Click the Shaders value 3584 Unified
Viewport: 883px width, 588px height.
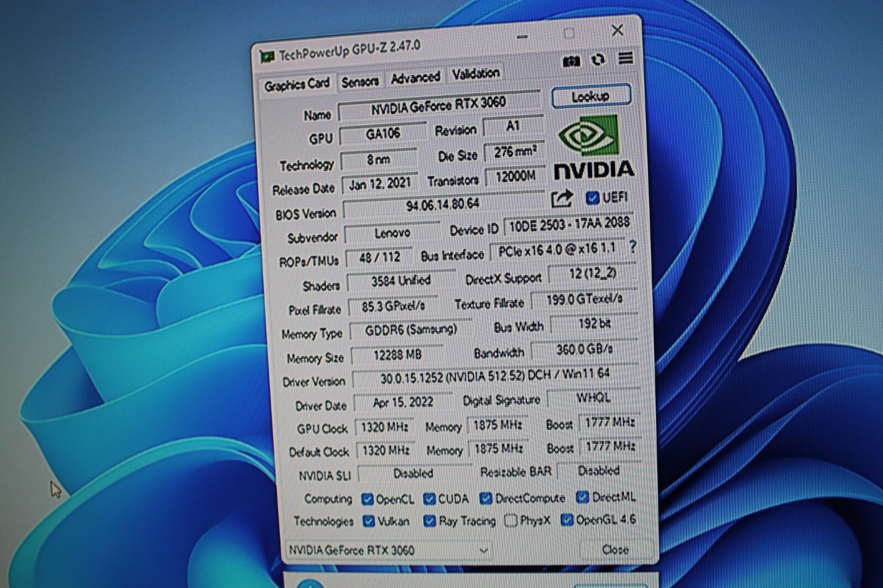[x=401, y=281]
